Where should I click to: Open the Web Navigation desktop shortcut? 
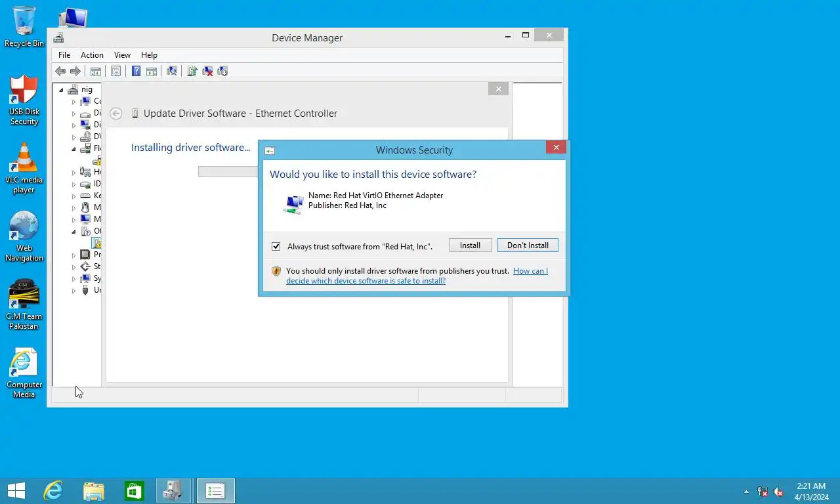(x=24, y=236)
